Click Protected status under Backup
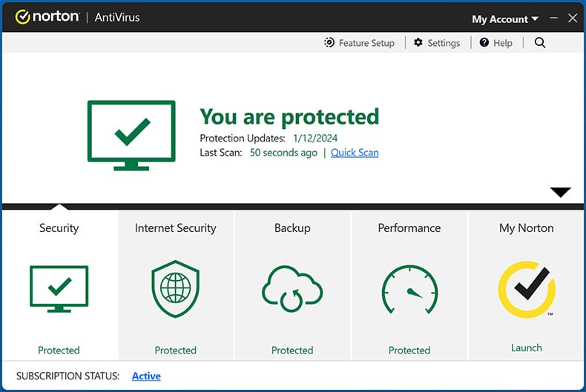Viewport: 586px width, 392px height. pyautogui.click(x=292, y=351)
